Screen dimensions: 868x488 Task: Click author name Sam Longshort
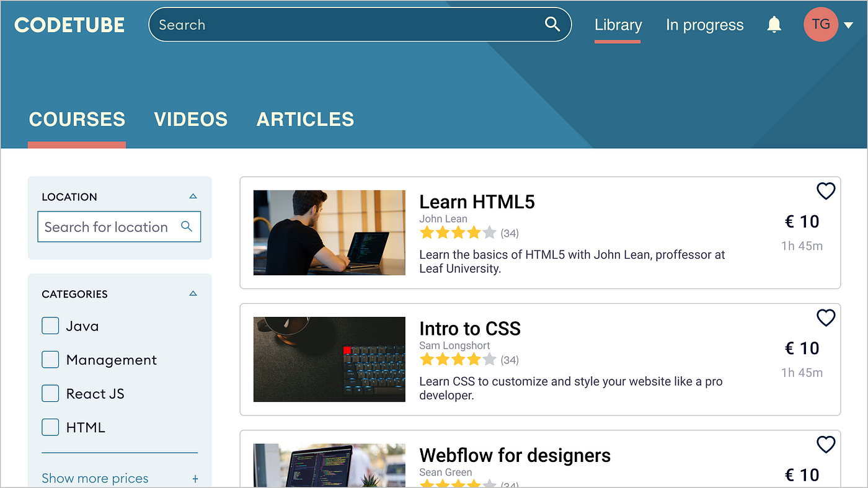coord(454,345)
